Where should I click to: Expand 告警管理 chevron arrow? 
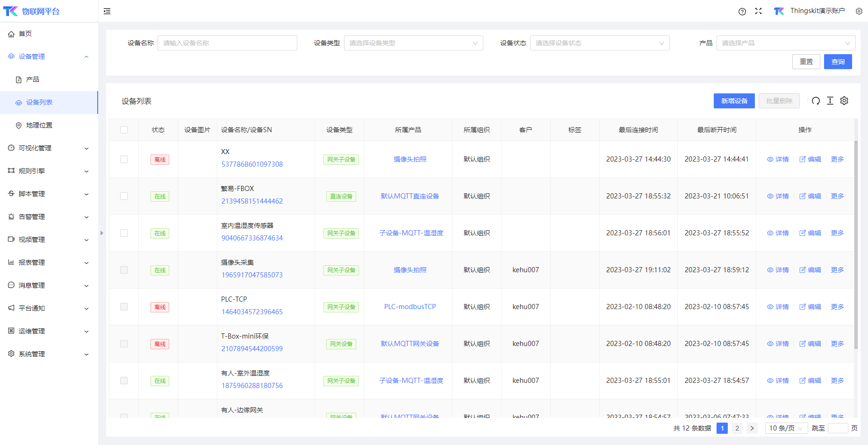(x=86, y=217)
